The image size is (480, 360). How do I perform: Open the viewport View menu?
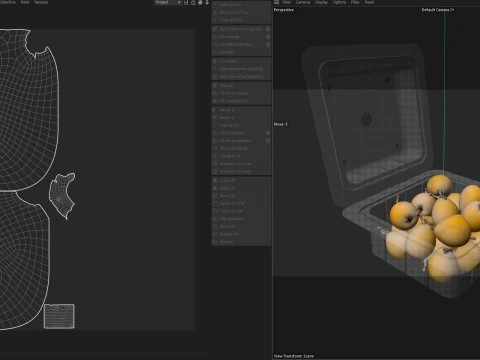(287, 2)
